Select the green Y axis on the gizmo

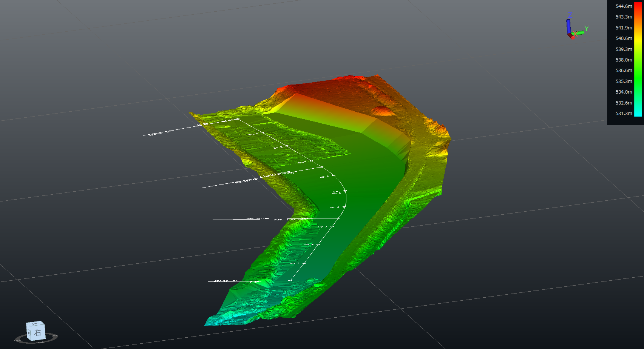point(580,32)
